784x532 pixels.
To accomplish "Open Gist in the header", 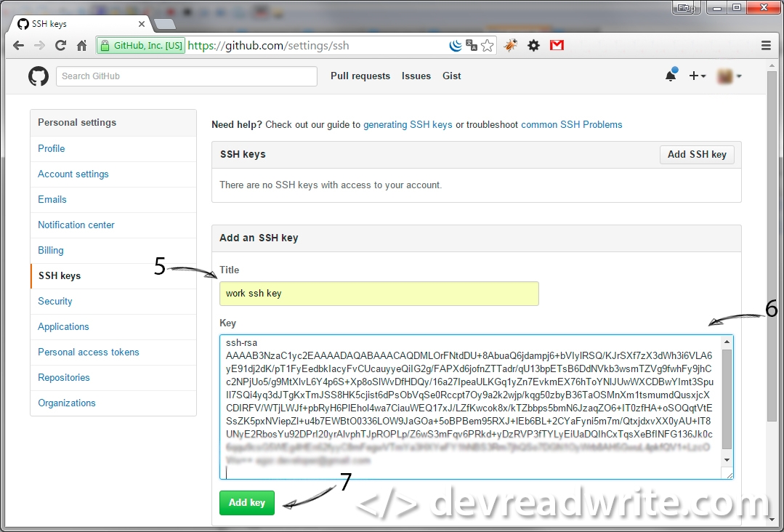I will [451, 76].
